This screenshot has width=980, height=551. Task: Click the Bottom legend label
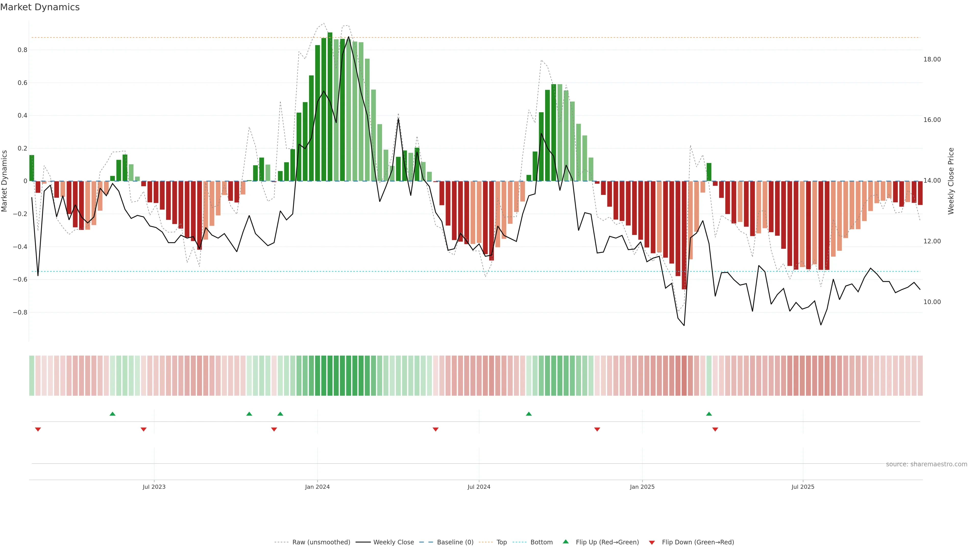[x=541, y=542]
